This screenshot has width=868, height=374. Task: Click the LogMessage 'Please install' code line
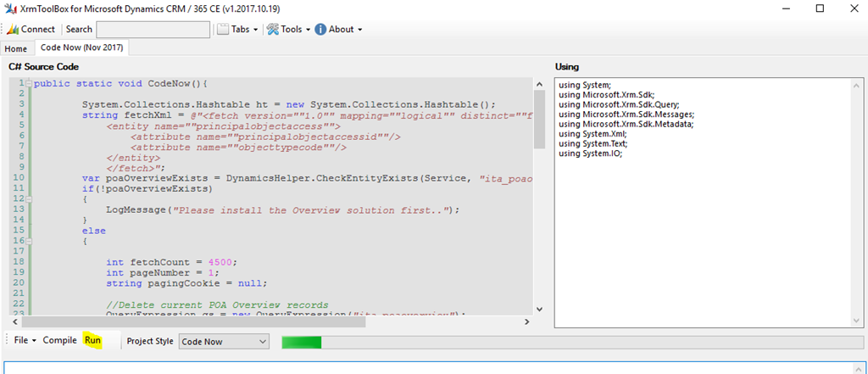coord(283,210)
